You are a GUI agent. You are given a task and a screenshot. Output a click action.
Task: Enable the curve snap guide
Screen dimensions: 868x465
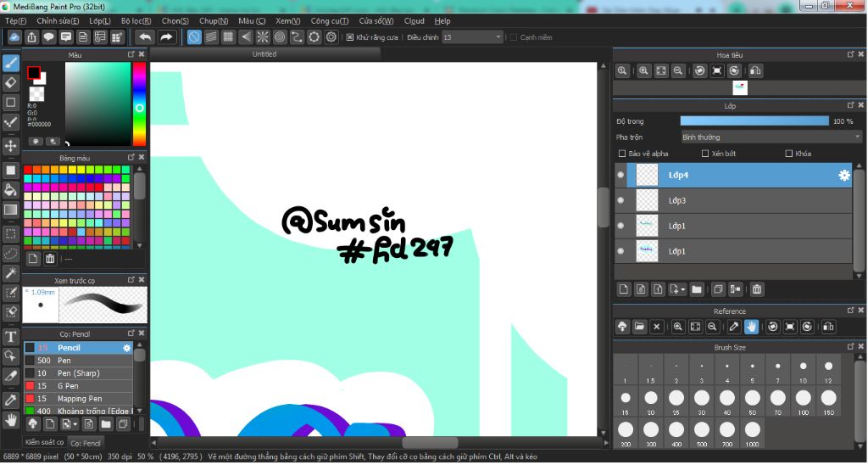coord(298,37)
